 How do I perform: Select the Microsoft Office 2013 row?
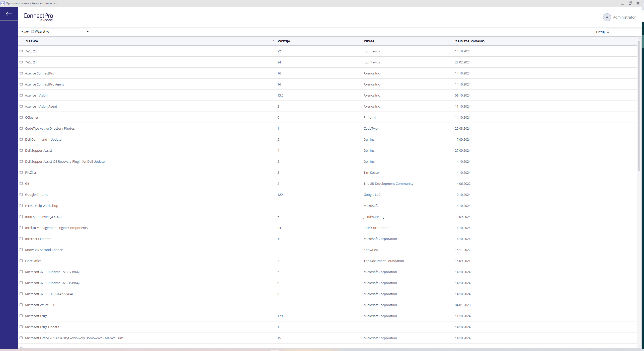pos(328,338)
